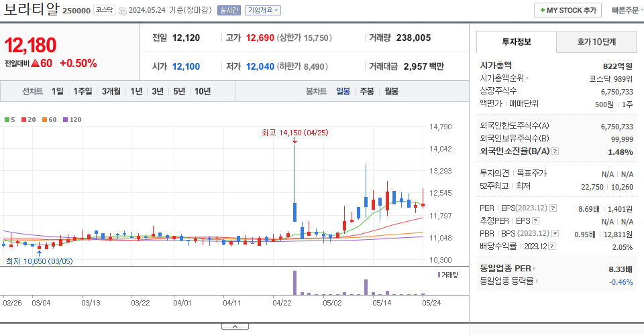This screenshot has height=335, width=644.
Task: Click the orange 60-day moving average legend
Action: click(x=49, y=120)
